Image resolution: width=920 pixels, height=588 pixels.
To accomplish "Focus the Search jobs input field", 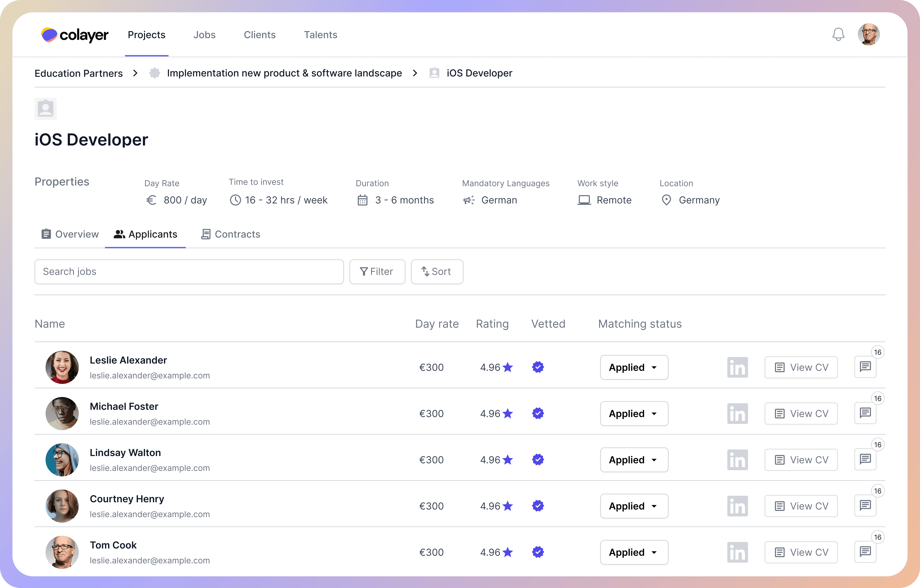I will pyautogui.click(x=189, y=271).
